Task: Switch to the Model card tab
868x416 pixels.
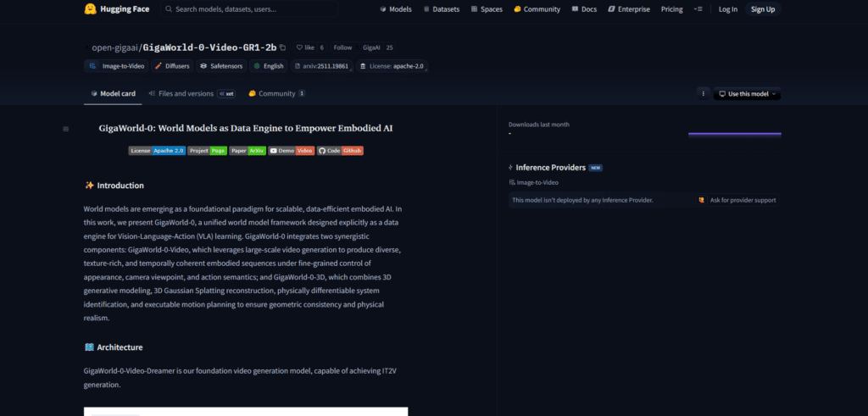Action: pos(113,93)
